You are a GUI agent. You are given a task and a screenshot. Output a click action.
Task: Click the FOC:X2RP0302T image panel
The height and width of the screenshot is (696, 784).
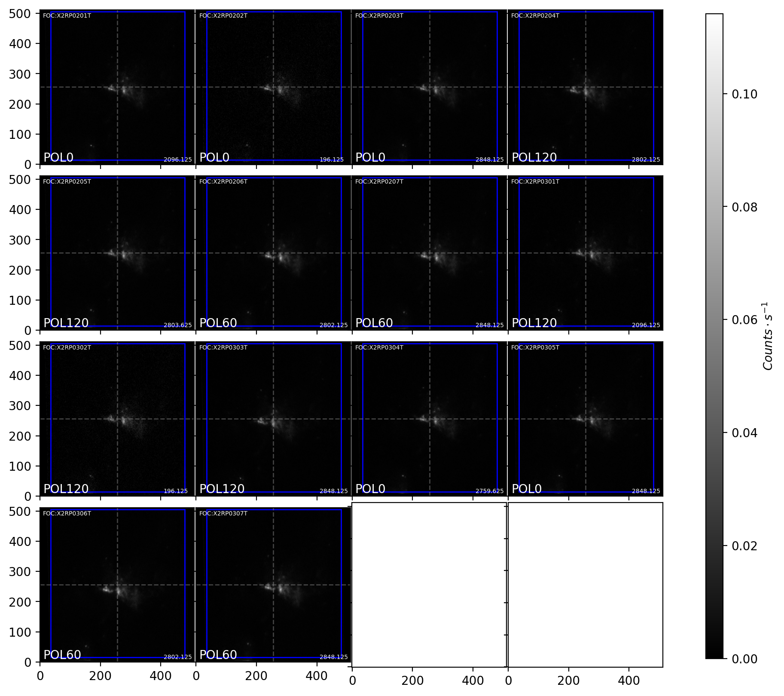click(117, 419)
